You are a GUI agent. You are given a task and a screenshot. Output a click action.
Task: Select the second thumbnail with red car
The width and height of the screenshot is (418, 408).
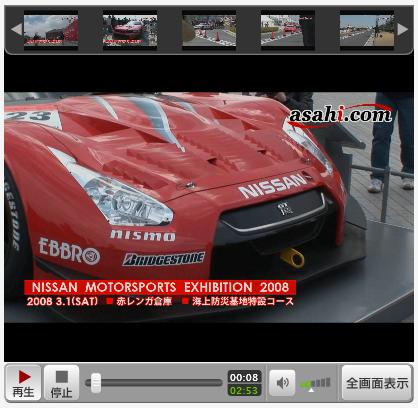click(x=130, y=30)
